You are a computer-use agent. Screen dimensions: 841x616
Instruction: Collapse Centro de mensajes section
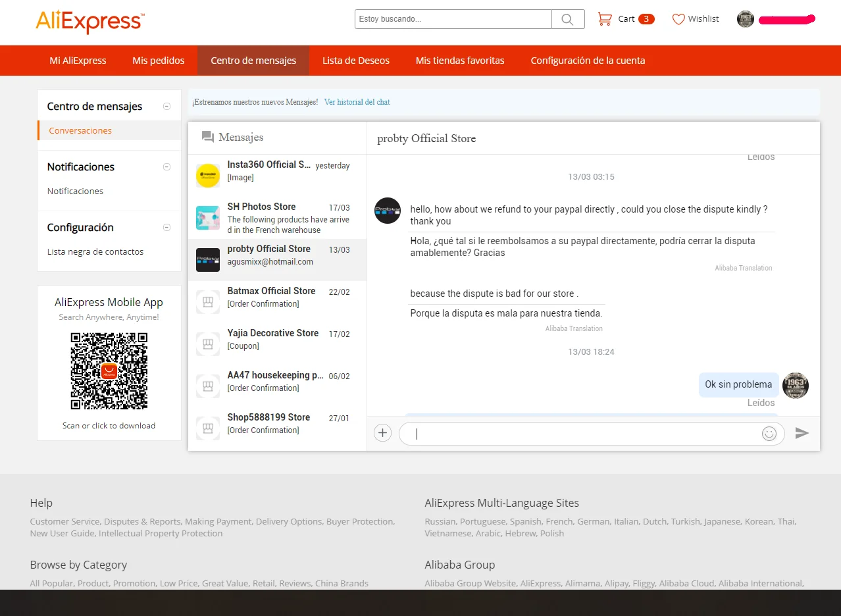(166, 107)
